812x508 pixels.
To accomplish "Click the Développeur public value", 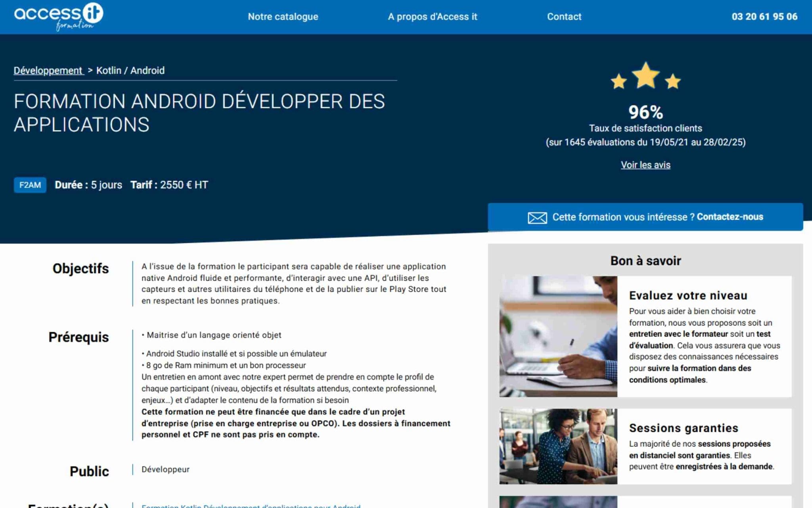I will pos(165,470).
